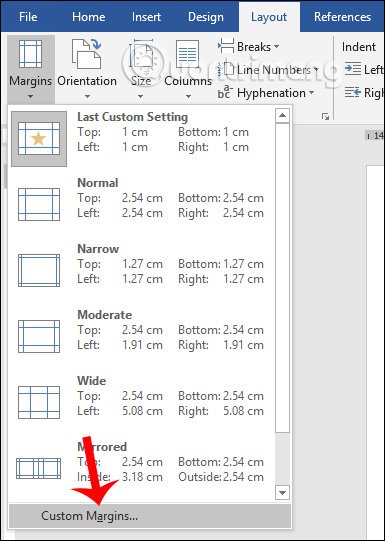The width and height of the screenshot is (385, 541).
Task: Open the Orientation page icon
Action: click(x=86, y=54)
